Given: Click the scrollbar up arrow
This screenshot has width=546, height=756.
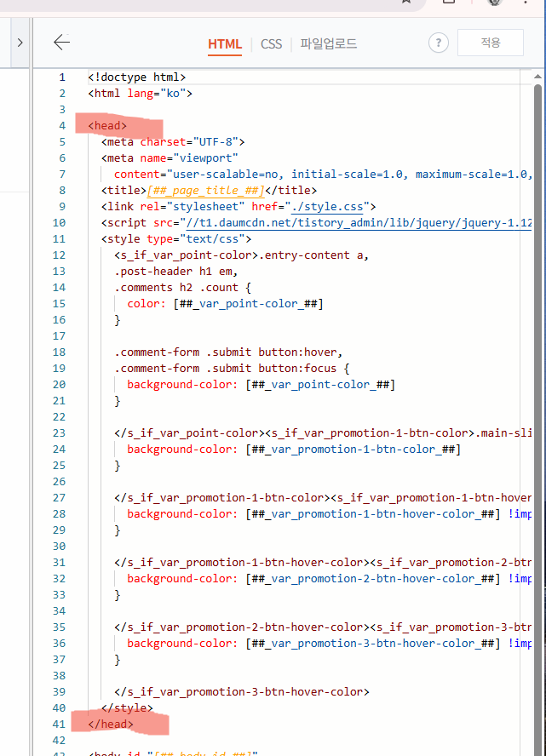Looking at the screenshot, I should (x=537, y=77).
